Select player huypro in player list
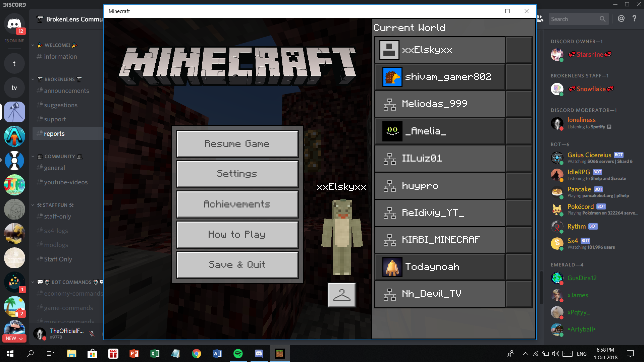 440,186
